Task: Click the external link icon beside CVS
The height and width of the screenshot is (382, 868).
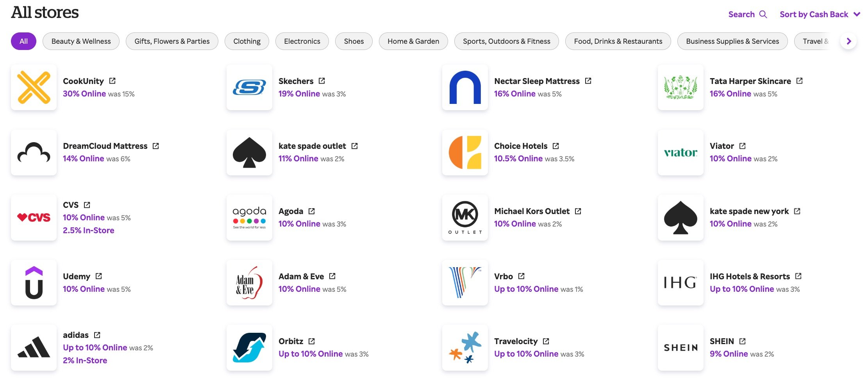Action: 87,205
